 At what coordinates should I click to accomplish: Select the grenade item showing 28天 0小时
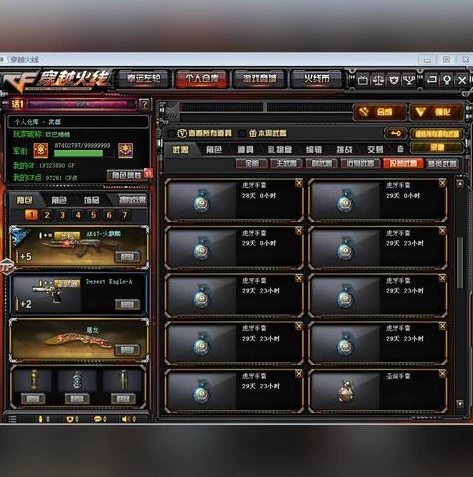point(234,200)
